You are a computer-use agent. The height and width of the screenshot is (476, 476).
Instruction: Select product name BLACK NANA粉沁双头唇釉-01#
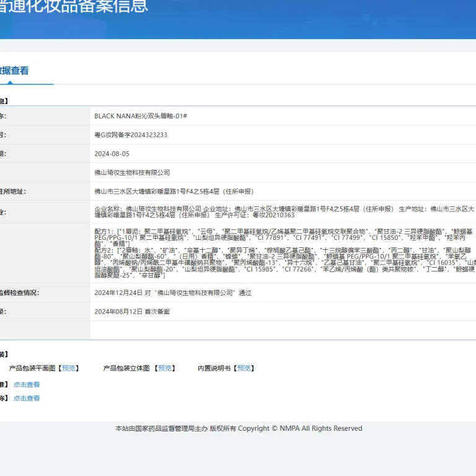coord(141,116)
